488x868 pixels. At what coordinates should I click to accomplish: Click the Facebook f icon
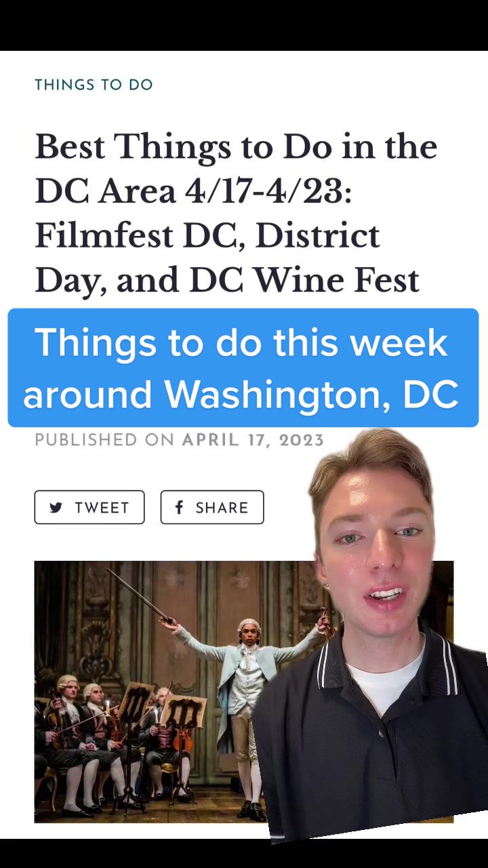pos(179,507)
